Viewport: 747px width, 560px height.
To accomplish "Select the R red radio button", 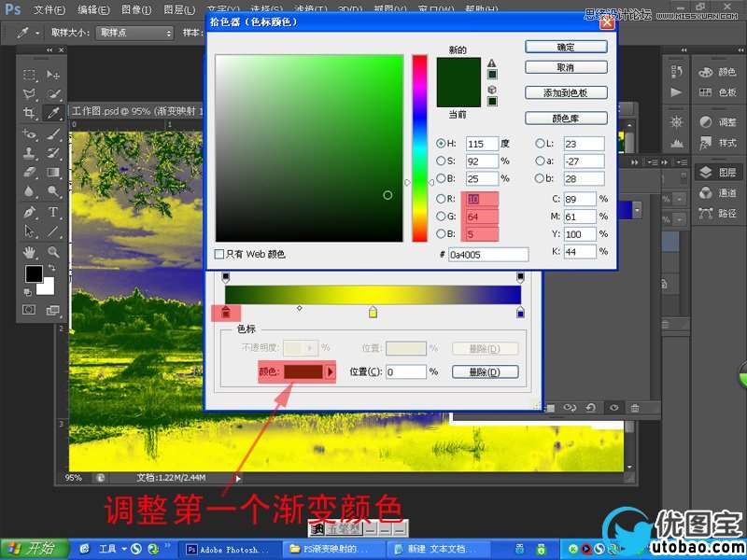I will (441, 199).
